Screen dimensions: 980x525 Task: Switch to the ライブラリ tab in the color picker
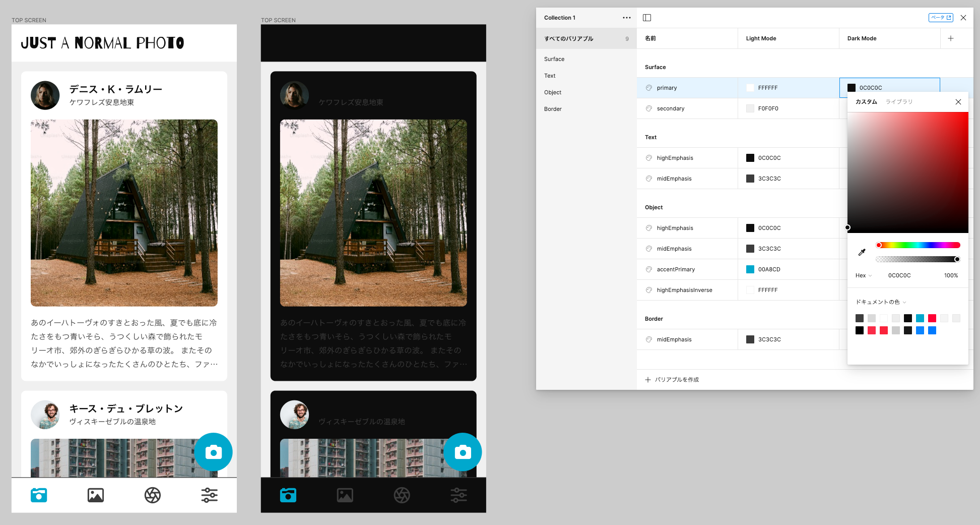pyautogui.click(x=899, y=102)
